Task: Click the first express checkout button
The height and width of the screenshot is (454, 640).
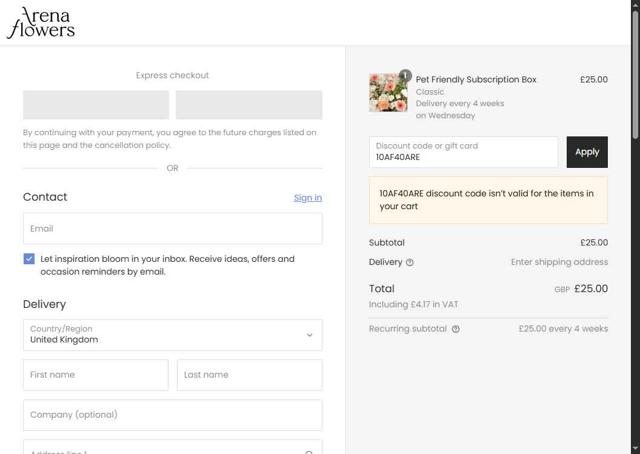Action: coord(96,105)
